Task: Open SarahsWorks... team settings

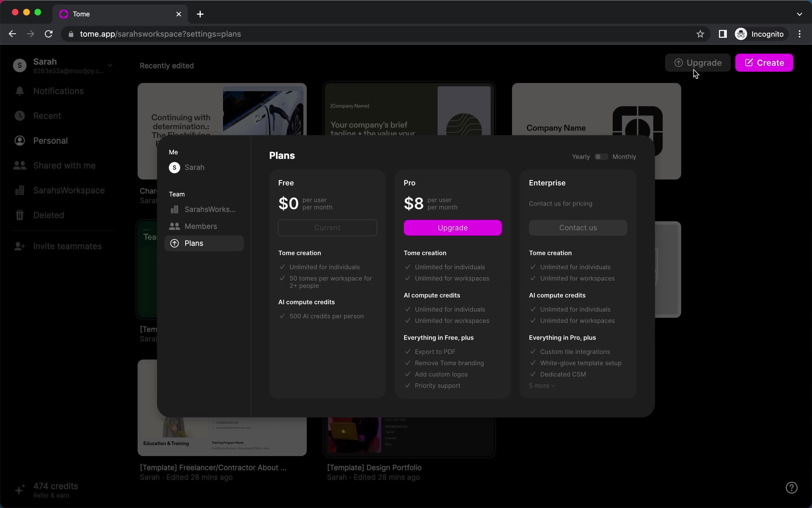Action: [204, 209]
